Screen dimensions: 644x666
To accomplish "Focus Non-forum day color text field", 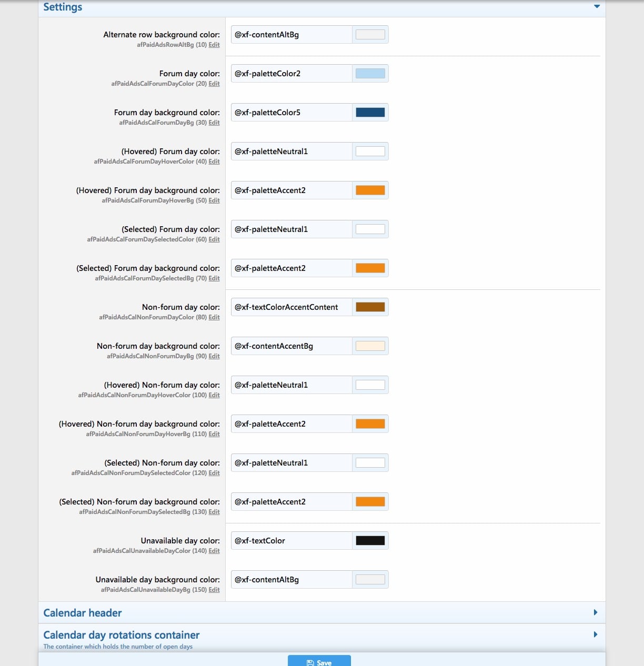I will click(291, 307).
